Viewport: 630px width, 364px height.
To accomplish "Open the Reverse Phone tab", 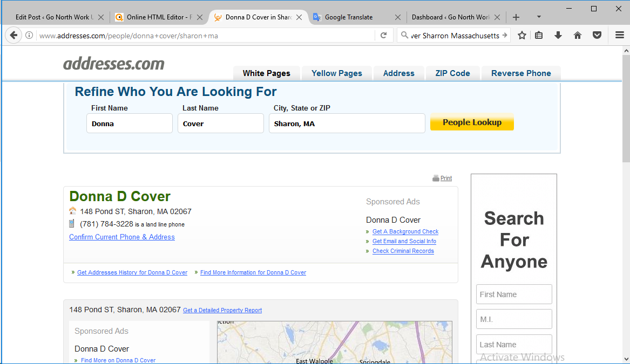I will tap(520, 73).
